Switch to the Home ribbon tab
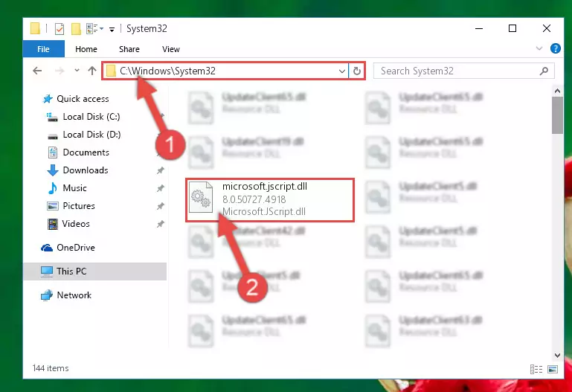The height and width of the screenshot is (392, 572). [x=86, y=49]
